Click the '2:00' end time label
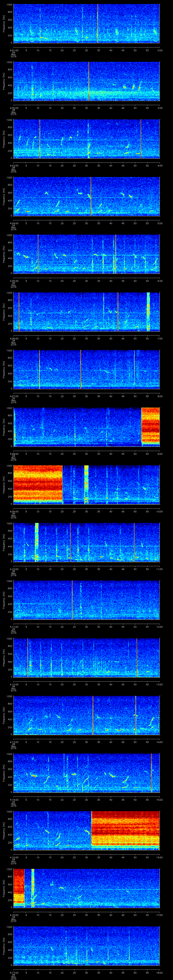Image resolution: width=173 pixels, height=980 pixels. [160, 50]
